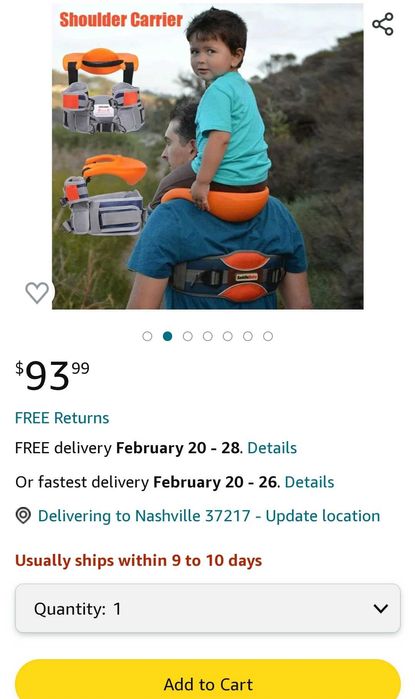The width and height of the screenshot is (415, 699).
Task: Jump to the fifth carousel image dot
Action: [228, 336]
